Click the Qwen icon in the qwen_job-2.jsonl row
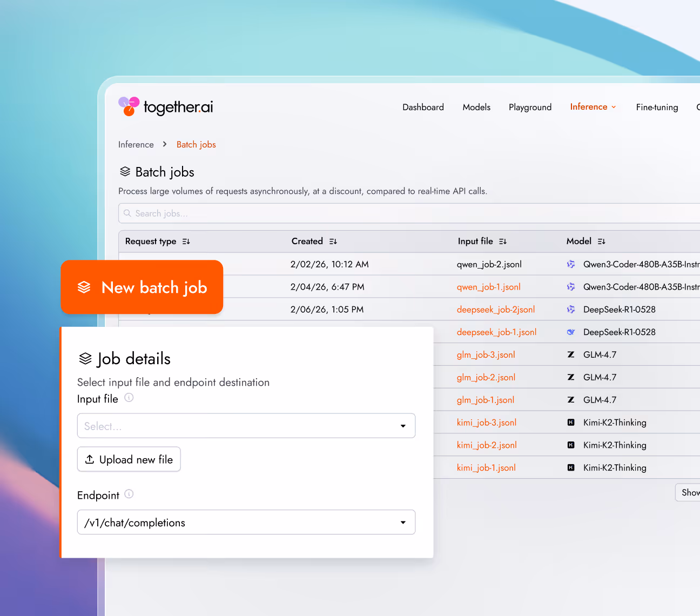Image resolution: width=700 pixels, height=616 pixels. coord(571,264)
